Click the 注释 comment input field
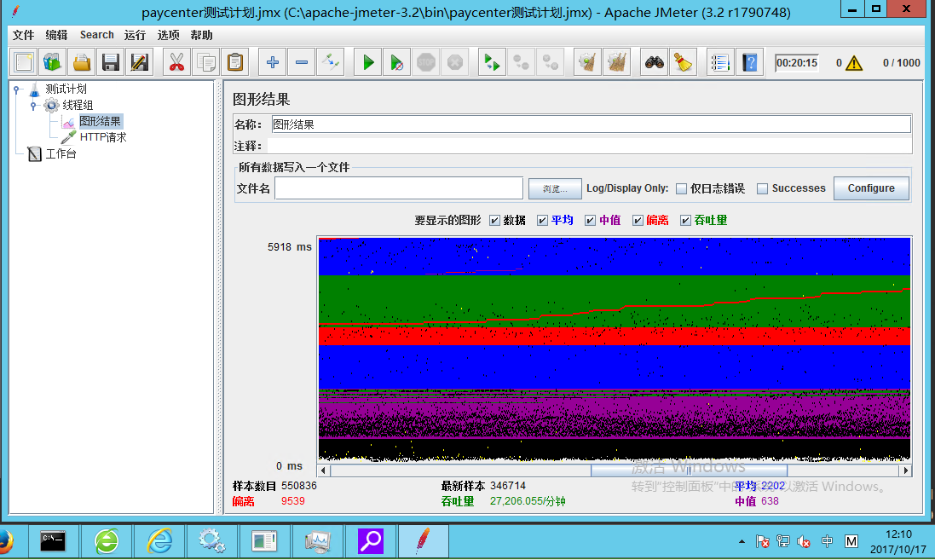935x560 pixels. (x=590, y=146)
